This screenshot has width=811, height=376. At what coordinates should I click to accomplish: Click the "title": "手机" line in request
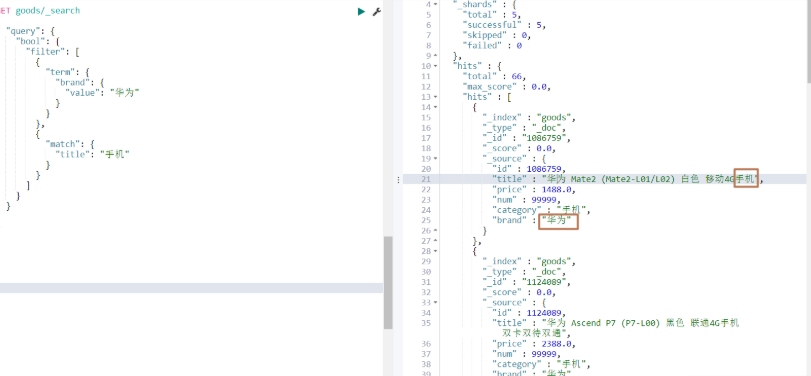tap(93, 154)
